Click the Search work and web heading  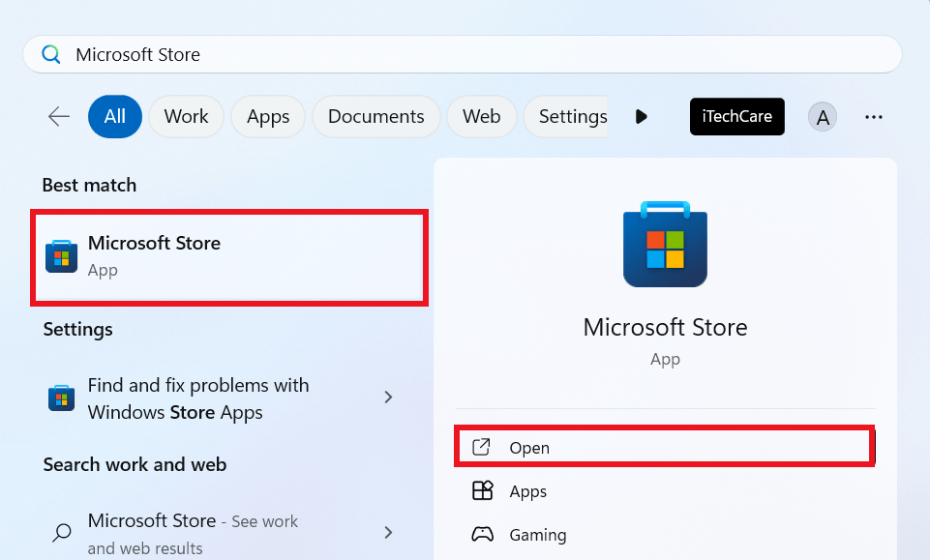pos(135,464)
